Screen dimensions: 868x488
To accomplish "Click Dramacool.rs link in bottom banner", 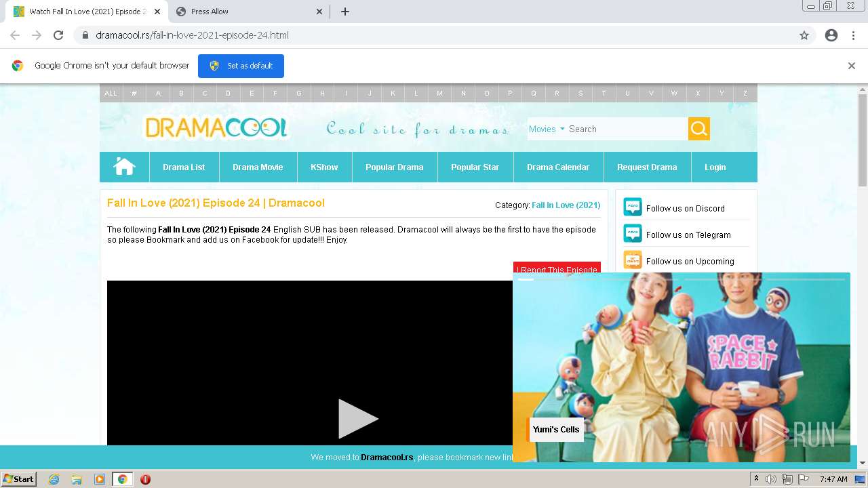I will [x=387, y=457].
